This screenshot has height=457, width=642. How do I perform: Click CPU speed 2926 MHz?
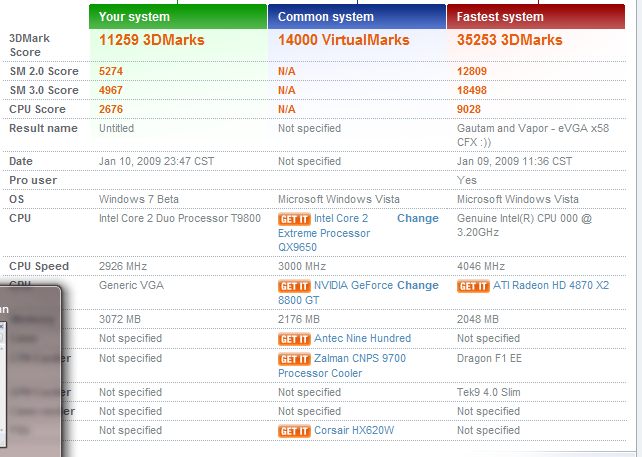[123, 266]
